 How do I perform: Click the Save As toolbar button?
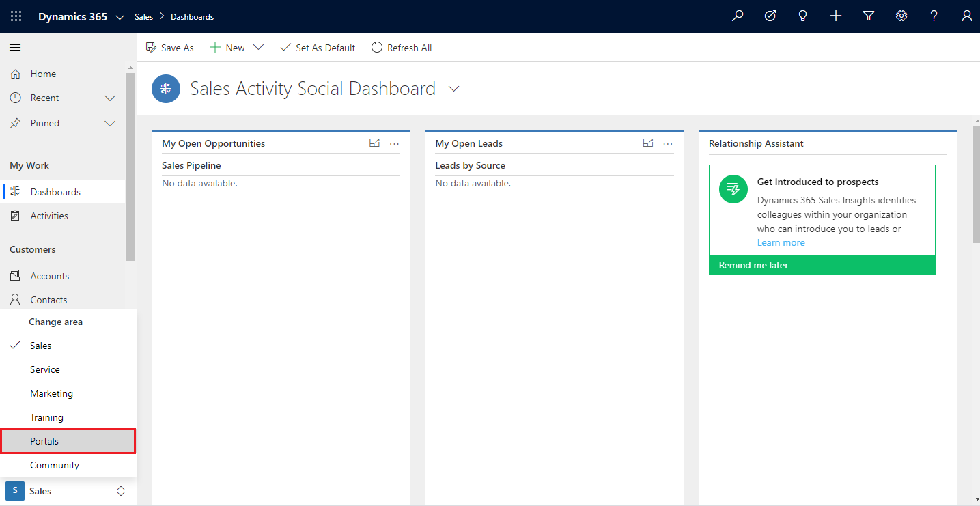coord(170,48)
